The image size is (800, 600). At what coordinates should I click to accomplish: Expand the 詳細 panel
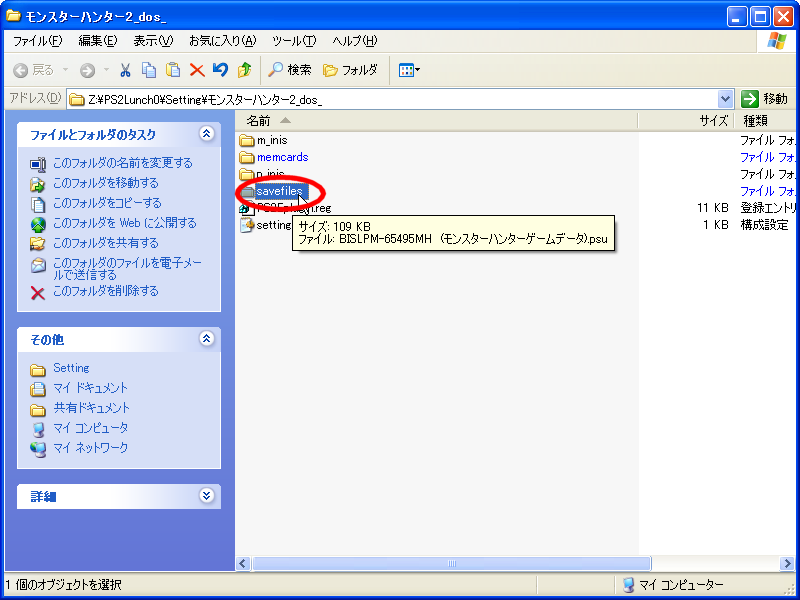(206, 495)
